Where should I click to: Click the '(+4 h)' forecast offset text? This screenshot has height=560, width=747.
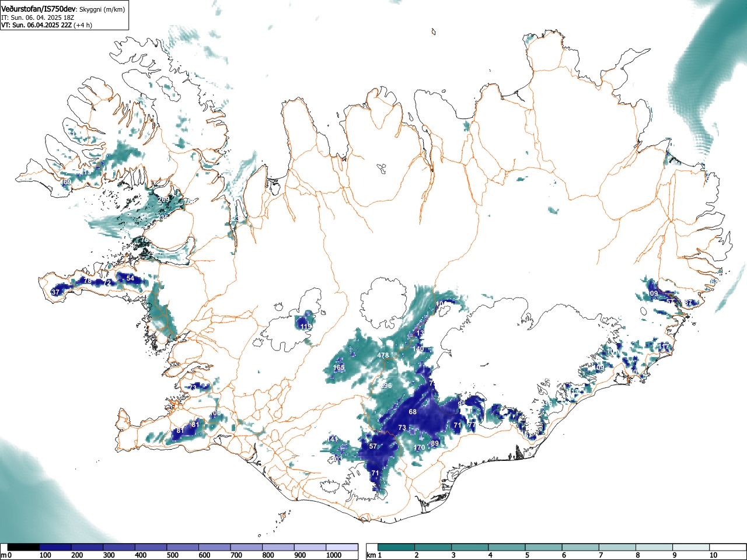pos(83,25)
